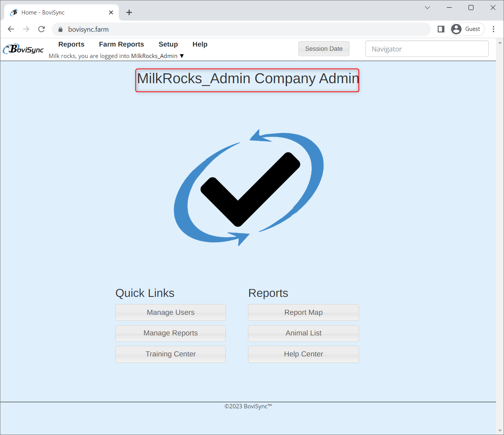Open the Farm Reports menu
Image resolution: width=504 pixels, height=435 pixels.
click(x=121, y=44)
